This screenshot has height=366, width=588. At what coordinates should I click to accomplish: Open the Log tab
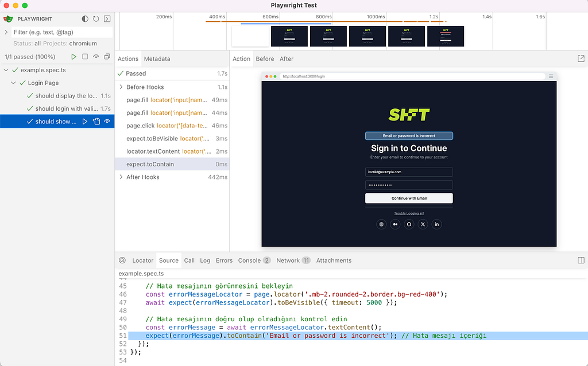(x=205, y=260)
